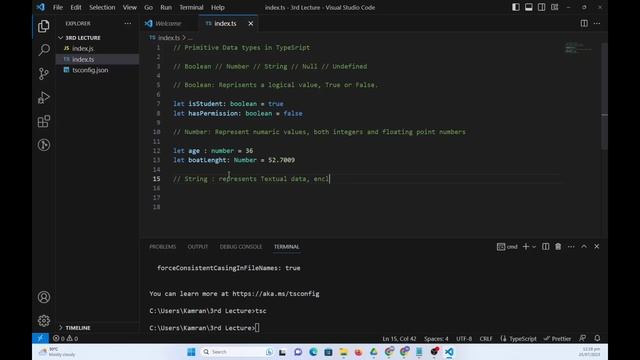Open the feedback icon in status bar
The height and width of the screenshot is (360, 640).
click(x=582, y=338)
